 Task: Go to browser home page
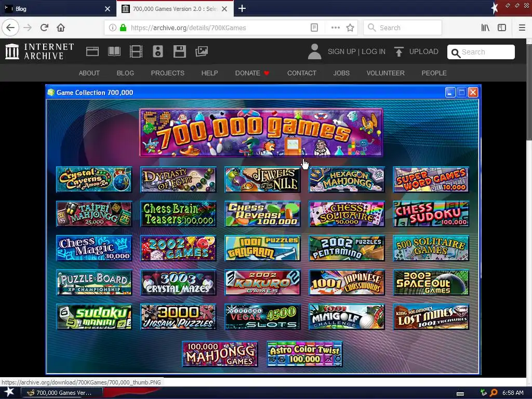pos(61,28)
